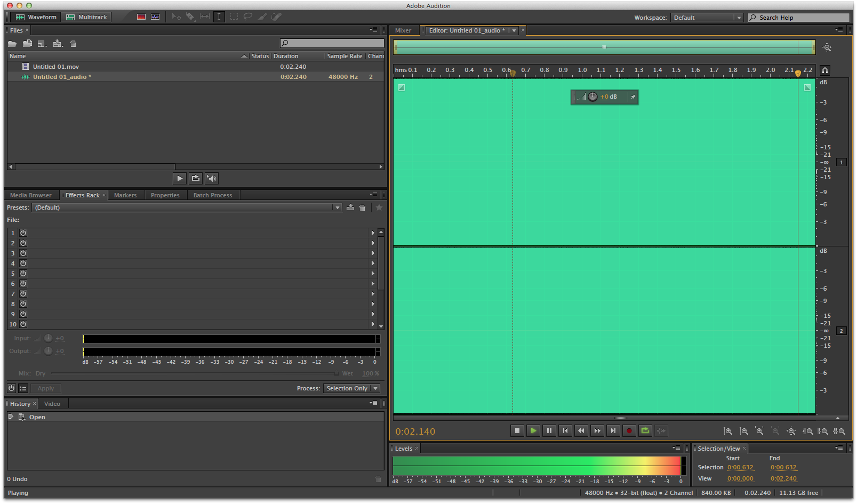Open the Workspace Default dropdown
This screenshot has width=857, height=504.
tap(707, 18)
